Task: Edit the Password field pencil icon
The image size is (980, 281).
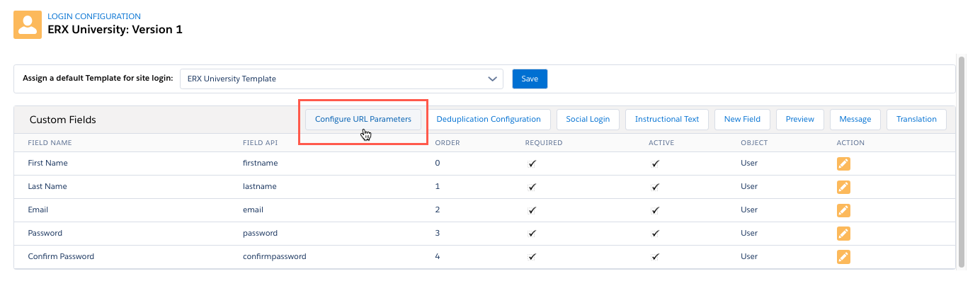Action: [843, 234]
